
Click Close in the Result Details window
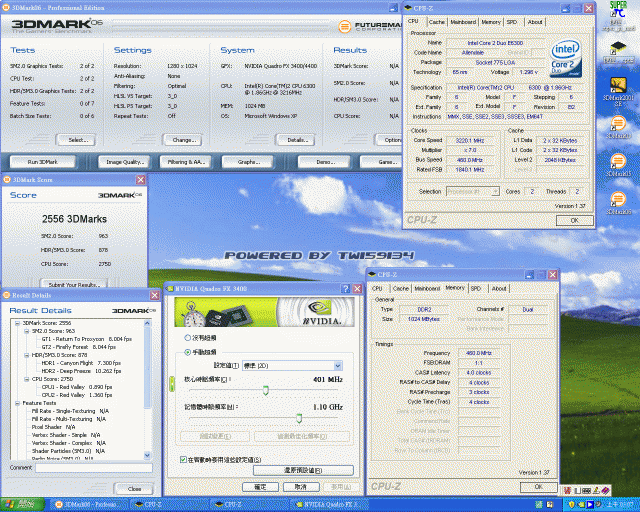[x=134, y=489]
